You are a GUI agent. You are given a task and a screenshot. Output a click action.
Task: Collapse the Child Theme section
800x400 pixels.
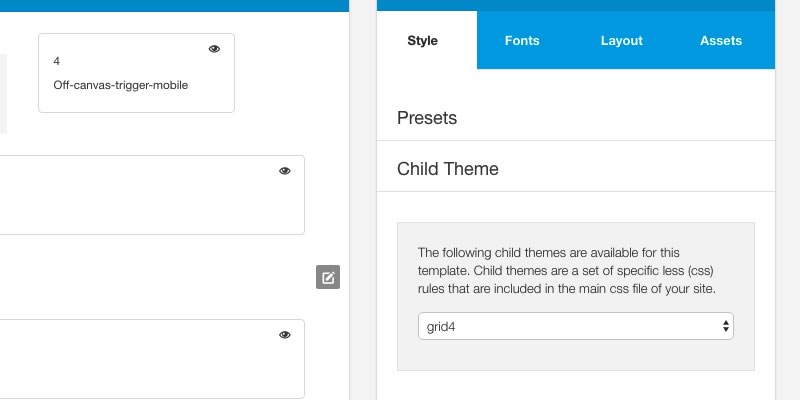point(448,169)
